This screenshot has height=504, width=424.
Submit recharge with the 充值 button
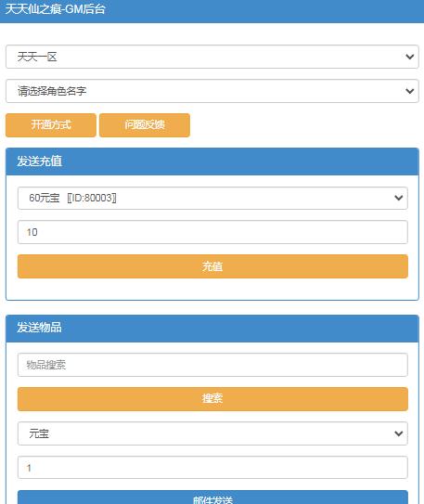click(212, 266)
